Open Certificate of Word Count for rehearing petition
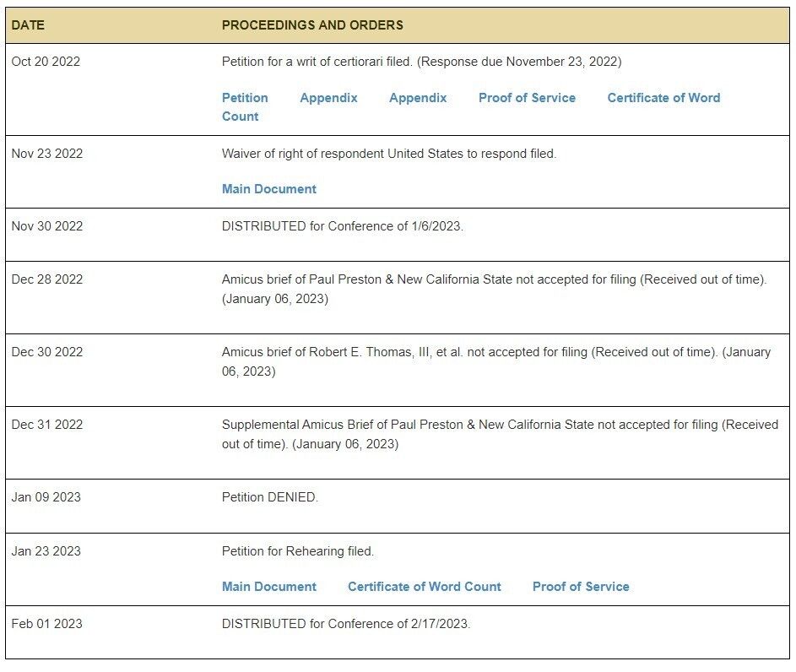796x672 pixels. click(425, 586)
